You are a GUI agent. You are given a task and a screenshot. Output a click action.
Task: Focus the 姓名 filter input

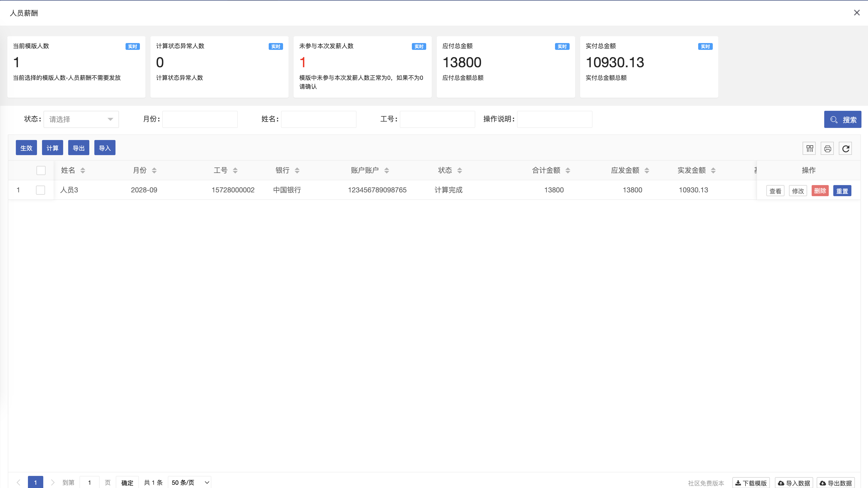click(319, 119)
